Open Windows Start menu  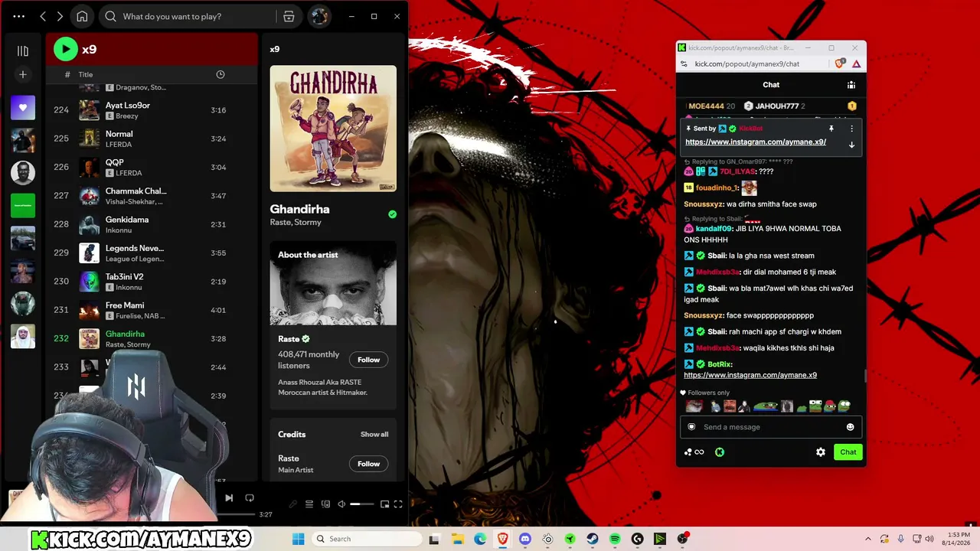click(299, 539)
